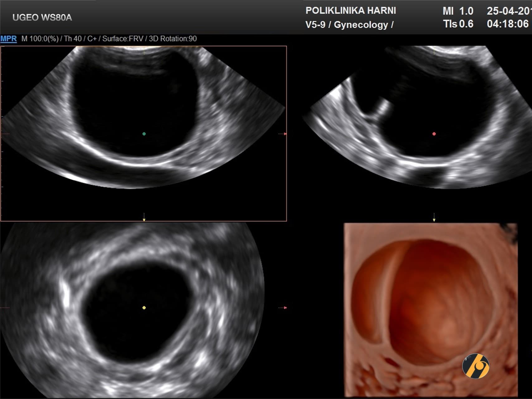Click the V5-9 / Gynecology probe label

point(349,25)
